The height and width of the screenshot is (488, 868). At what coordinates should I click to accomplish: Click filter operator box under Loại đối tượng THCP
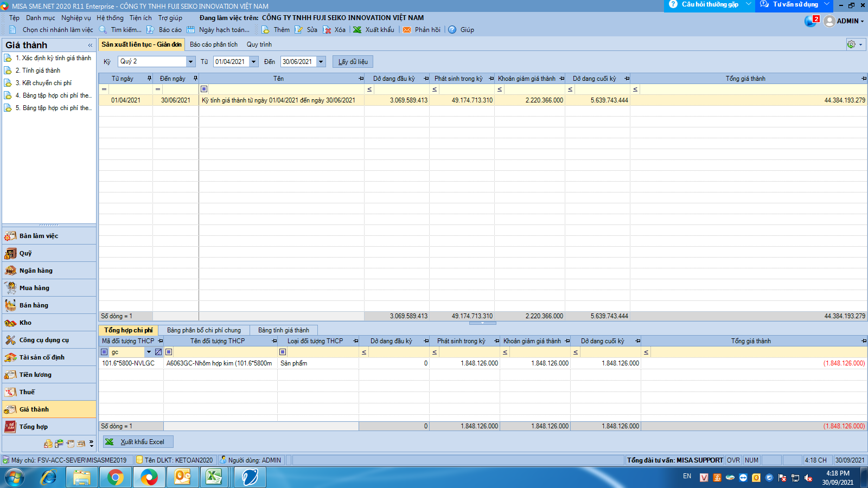click(x=283, y=352)
